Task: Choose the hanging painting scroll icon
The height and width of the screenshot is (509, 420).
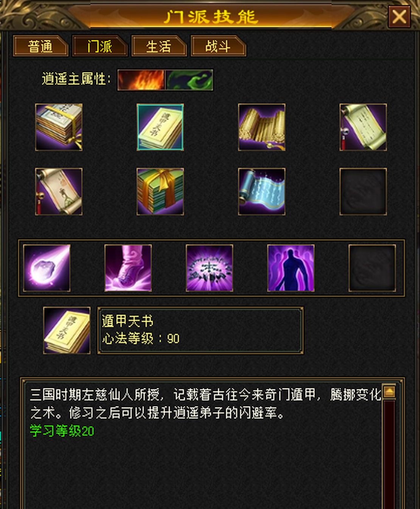Action: (59, 192)
